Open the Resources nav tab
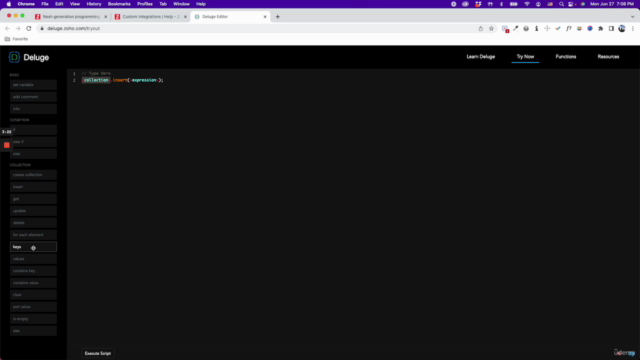 (x=608, y=57)
